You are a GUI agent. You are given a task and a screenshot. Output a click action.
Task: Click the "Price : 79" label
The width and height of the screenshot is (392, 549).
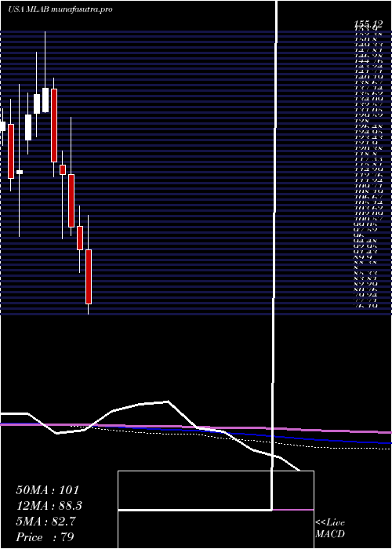point(45,536)
